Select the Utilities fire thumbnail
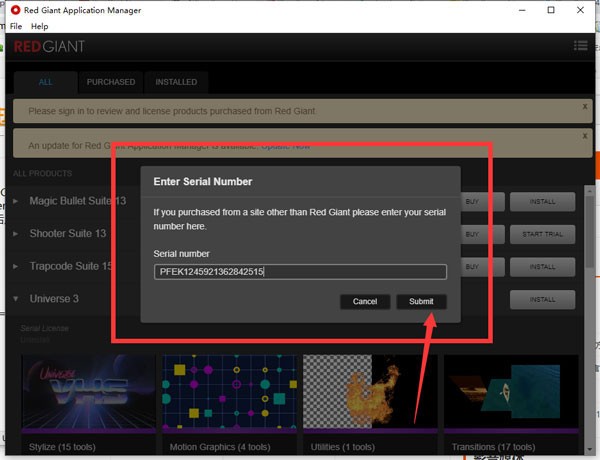The height and width of the screenshot is (460, 600). tap(368, 393)
